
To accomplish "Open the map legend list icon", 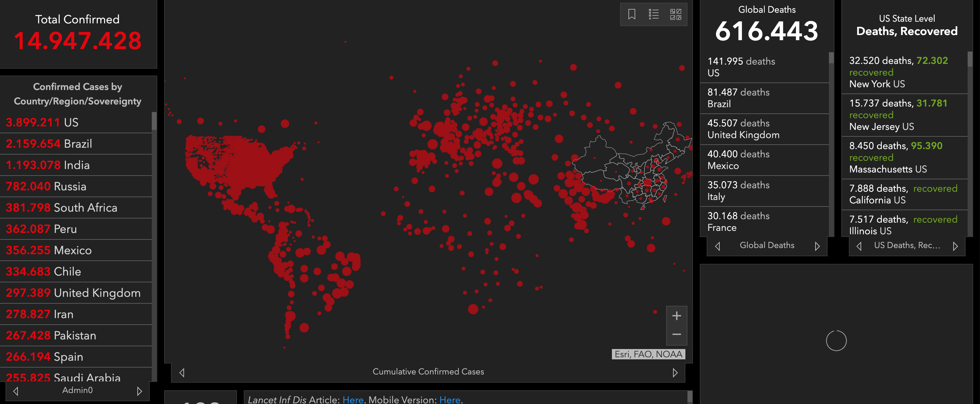I will coord(653,14).
